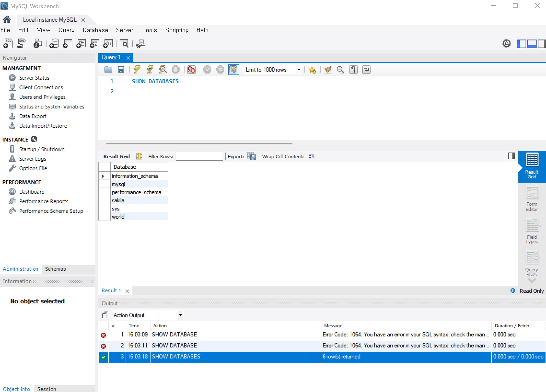Screen dimensions: 546x392
Task: Toggle auto-commit mode button
Action: (x=233, y=70)
